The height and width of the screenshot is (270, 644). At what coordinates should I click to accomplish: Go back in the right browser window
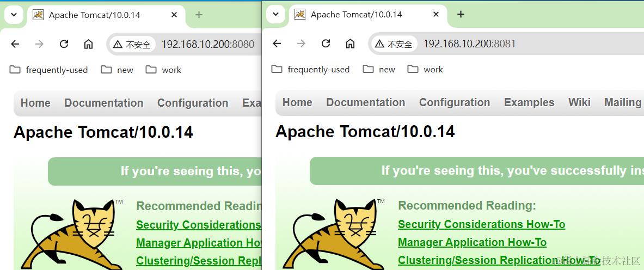point(277,44)
